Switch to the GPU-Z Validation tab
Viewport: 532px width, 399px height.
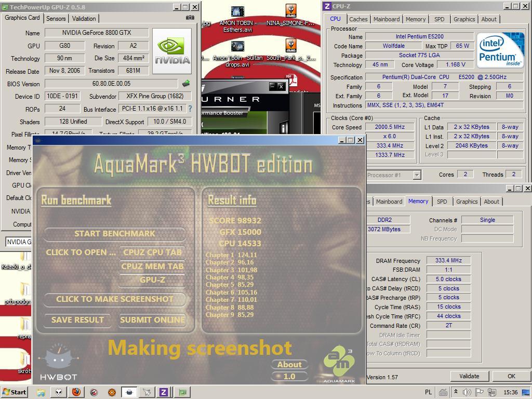pyautogui.click(x=84, y=18)
